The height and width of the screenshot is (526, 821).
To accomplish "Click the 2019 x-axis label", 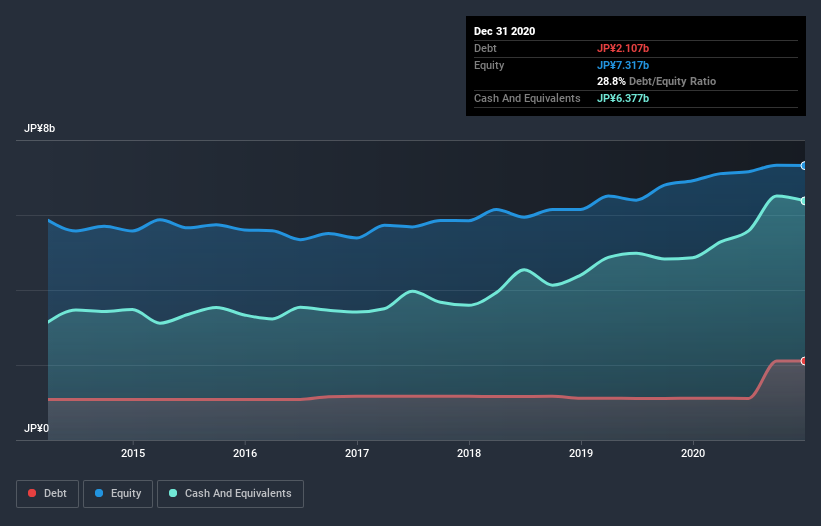I will pyautogui.click(x=581, y=453).
